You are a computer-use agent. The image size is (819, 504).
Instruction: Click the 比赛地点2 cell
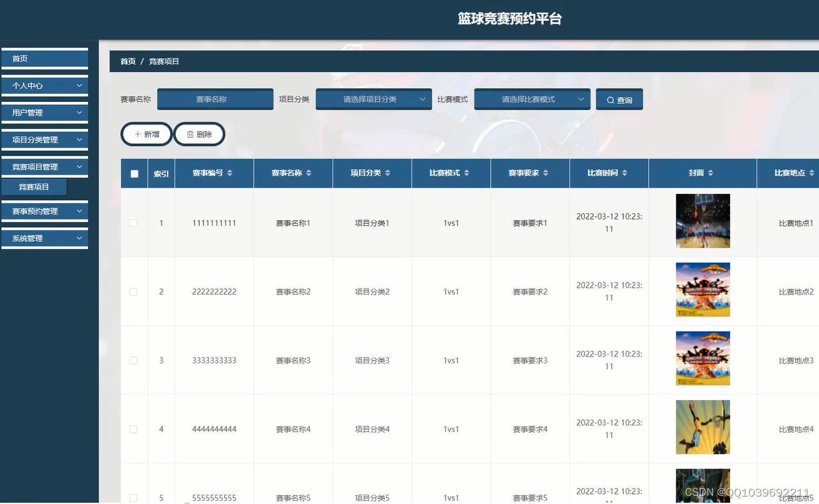tap(796, 292)
